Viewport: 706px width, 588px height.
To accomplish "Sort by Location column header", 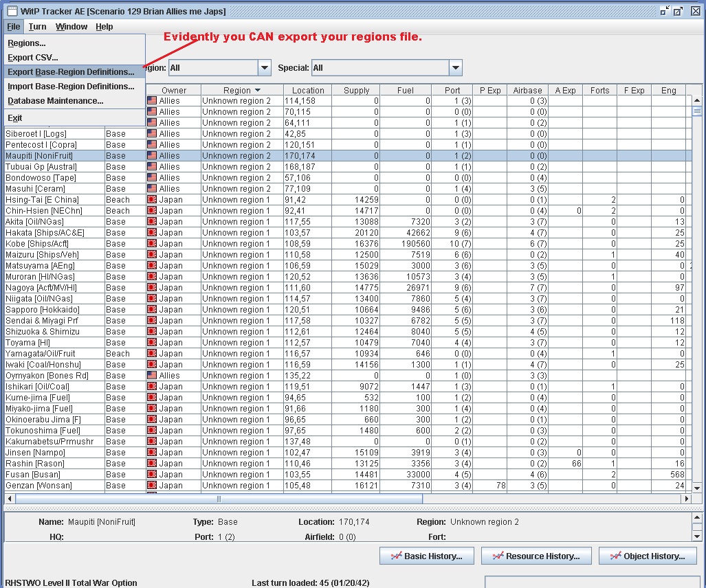I will tap(308, 91).
